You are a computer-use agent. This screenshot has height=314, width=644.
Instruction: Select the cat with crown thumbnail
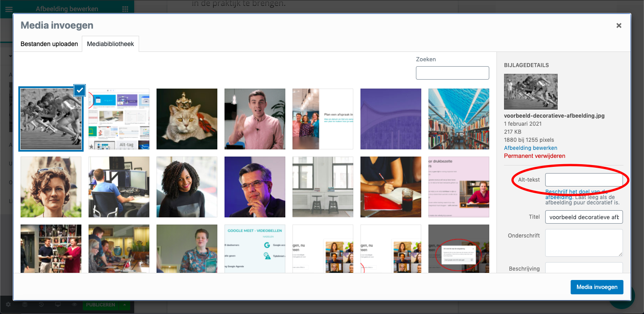tap(187, 119)
